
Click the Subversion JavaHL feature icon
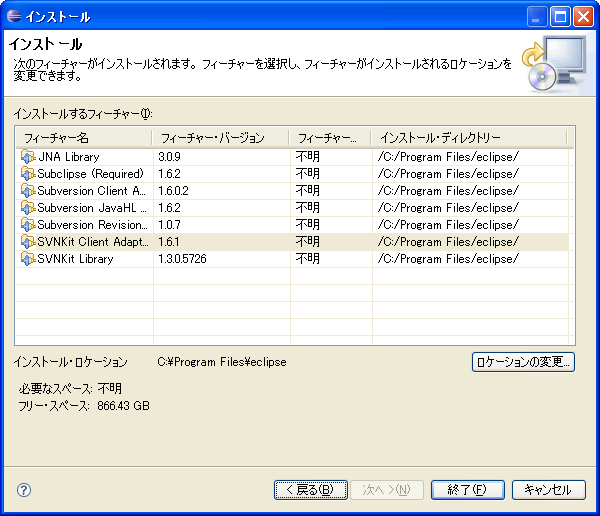[28, 208]
